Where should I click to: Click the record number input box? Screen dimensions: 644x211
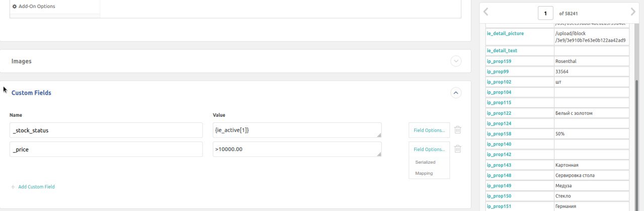(x=545, y=13)
